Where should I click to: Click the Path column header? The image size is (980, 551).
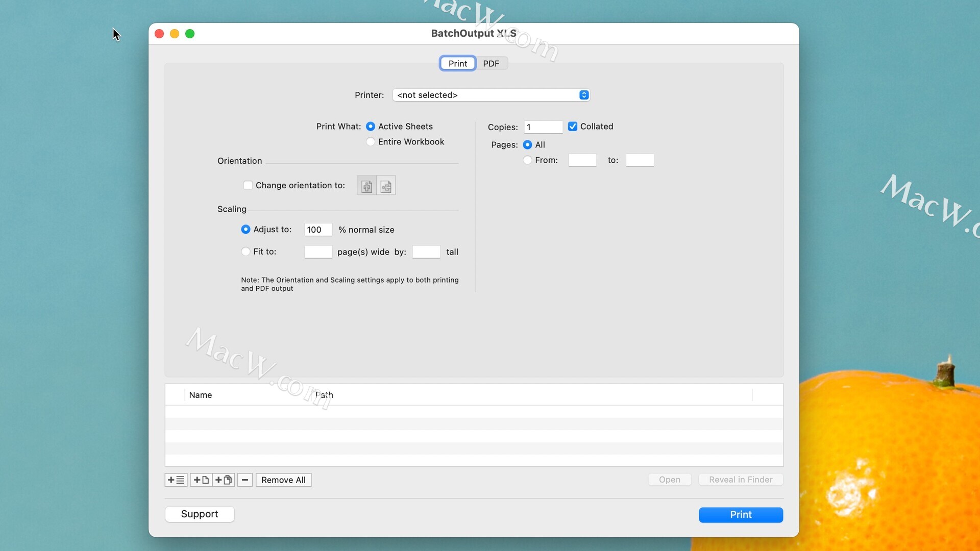click(x=324, y=395)
